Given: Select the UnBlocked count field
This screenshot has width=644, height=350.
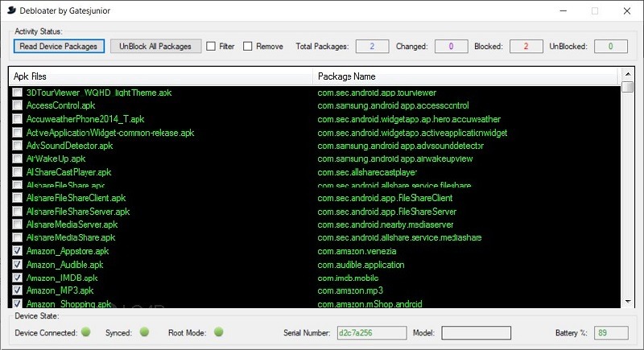Looking at the screenshot, I should coord(611,47).
